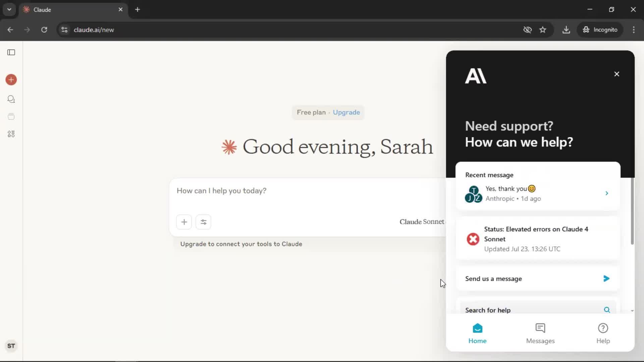This screenshot has height=362, width=644.
Task: Open the Chats history icon
Action: click(x=11, y=99)
